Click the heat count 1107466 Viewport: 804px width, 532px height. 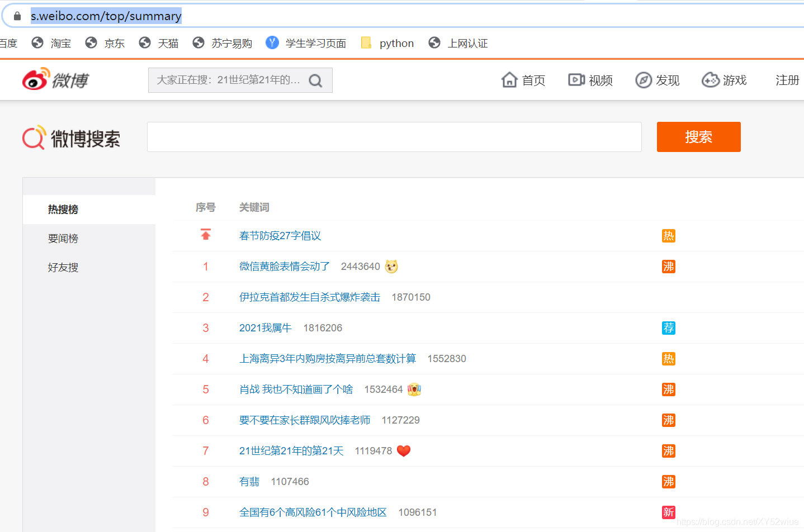290,482
